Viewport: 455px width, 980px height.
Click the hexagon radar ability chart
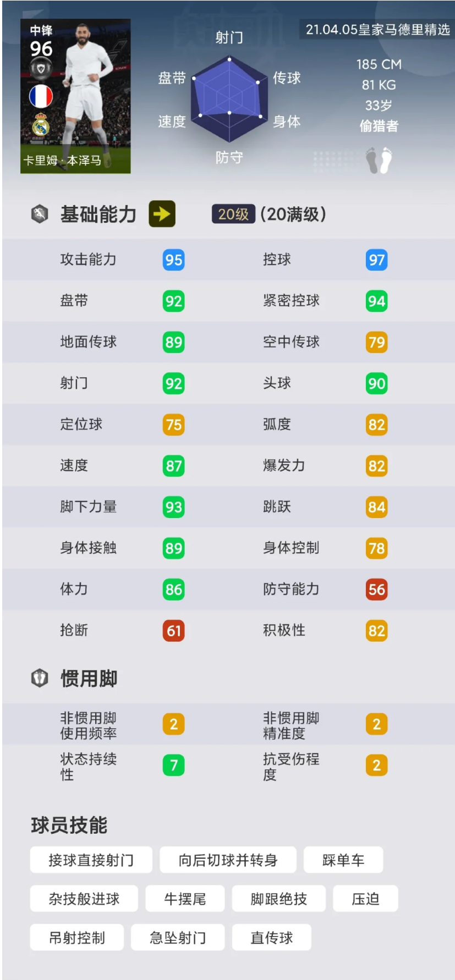(x=229, y=100)
